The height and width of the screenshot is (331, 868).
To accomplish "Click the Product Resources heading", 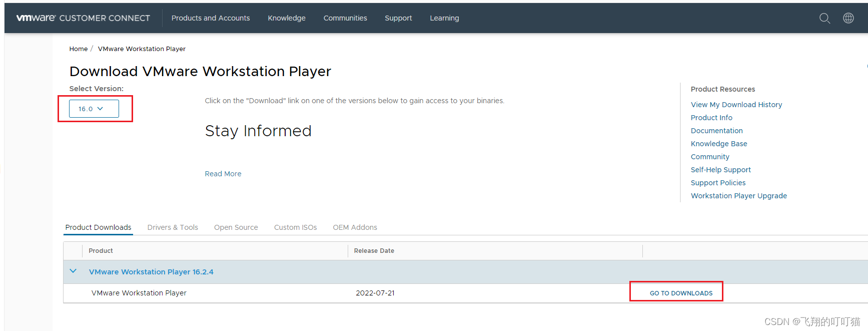I will pyautogui.click(x=723, y=89).
